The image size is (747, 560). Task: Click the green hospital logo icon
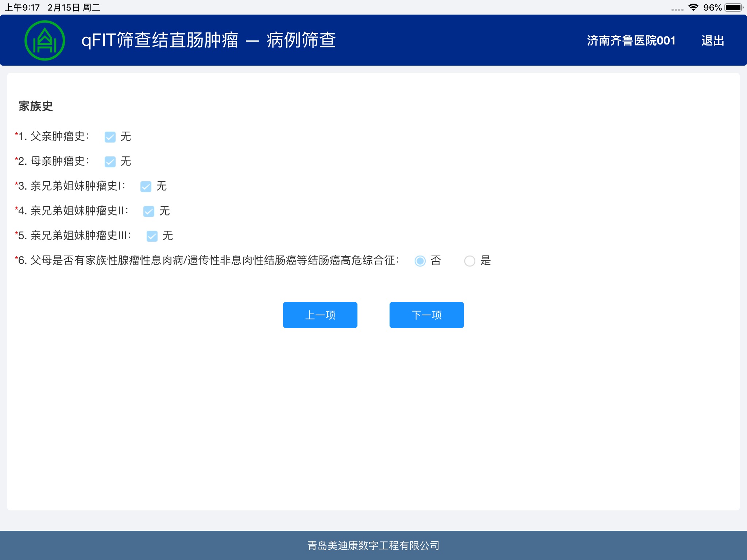pyautogui.click(x=44, y=40)
